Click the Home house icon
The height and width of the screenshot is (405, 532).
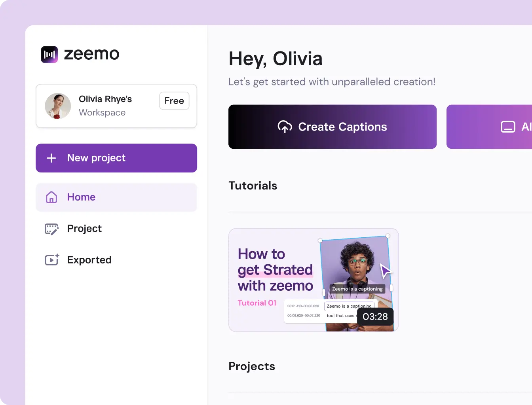[51, 197]
